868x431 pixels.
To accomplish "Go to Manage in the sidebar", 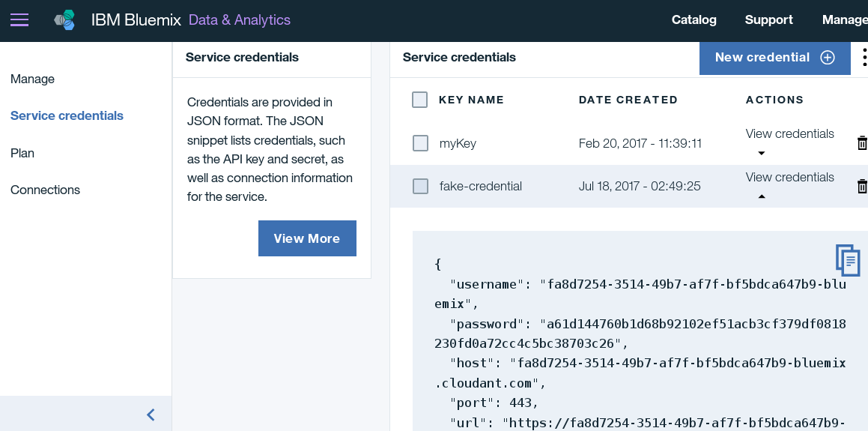I will pos(33,79).
